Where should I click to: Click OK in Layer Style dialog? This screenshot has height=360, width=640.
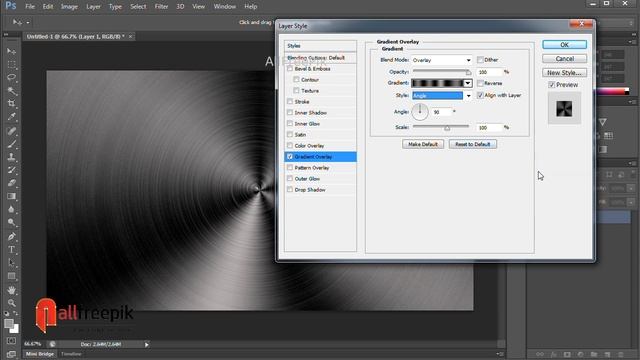tap(564, 45)
